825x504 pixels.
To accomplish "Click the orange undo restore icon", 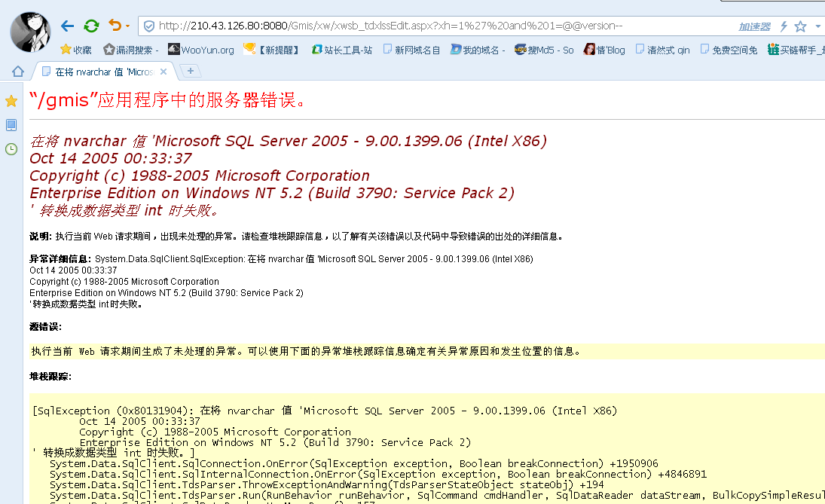I will (115, 25).
